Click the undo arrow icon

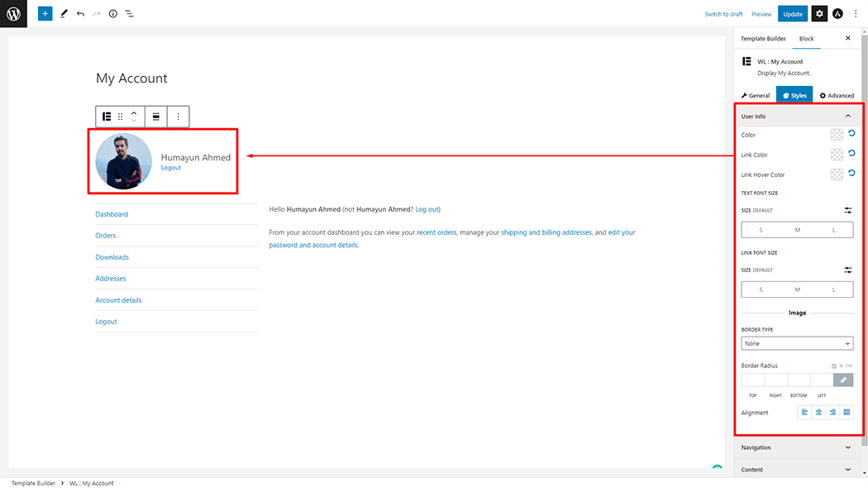coord(80,14)
